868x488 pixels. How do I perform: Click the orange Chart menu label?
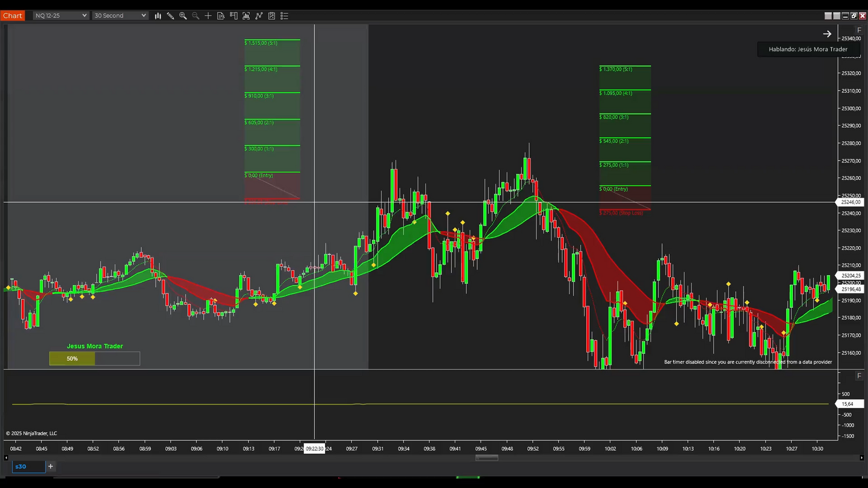[x=13, y=16]
